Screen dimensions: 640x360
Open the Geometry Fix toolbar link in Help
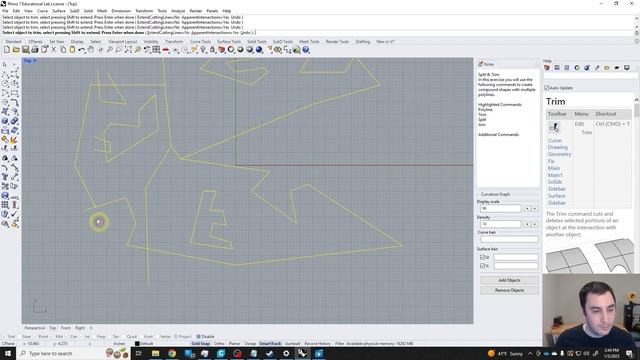559,158
